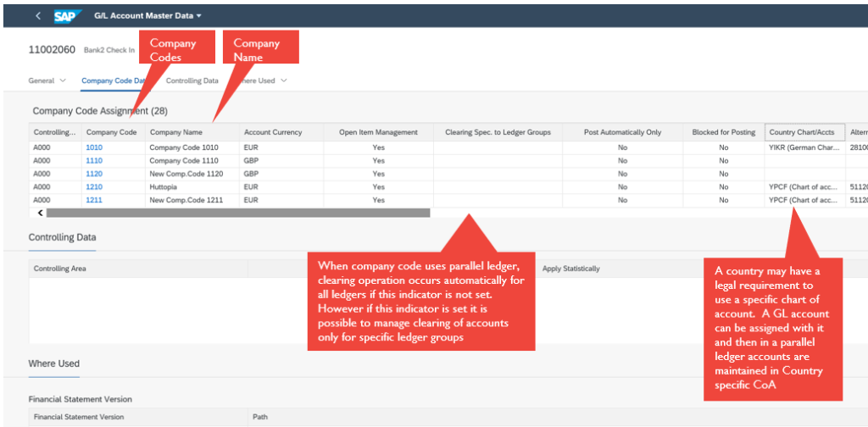
Task: Open company code 1110 link
Action: coord(94,160)
